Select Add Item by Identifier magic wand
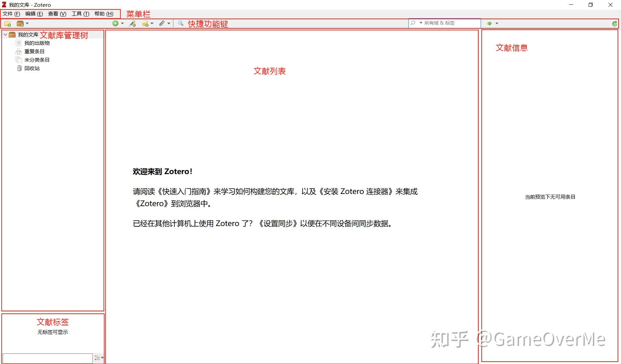621x364 pixels. tap(132, 23)
